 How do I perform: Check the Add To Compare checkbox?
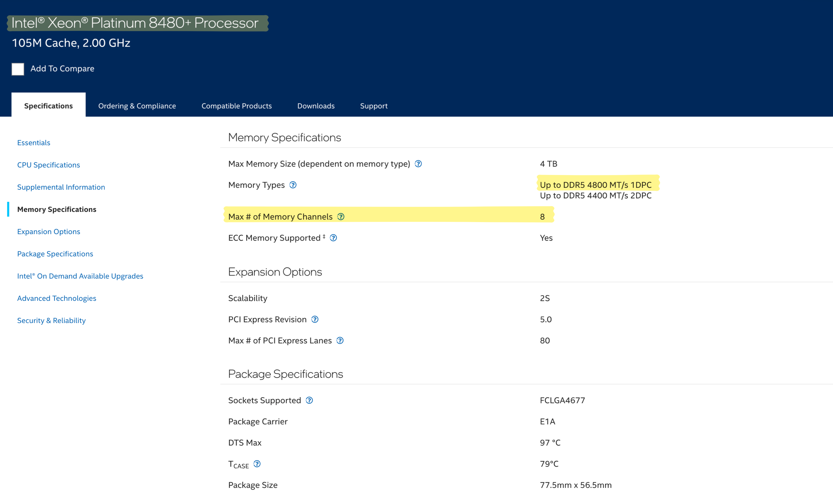pos(17,69)
